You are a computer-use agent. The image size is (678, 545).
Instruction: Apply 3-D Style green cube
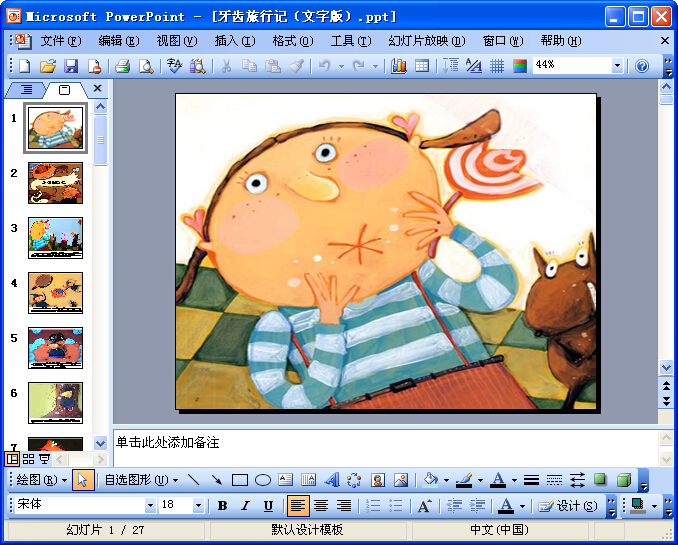point(624,480)
